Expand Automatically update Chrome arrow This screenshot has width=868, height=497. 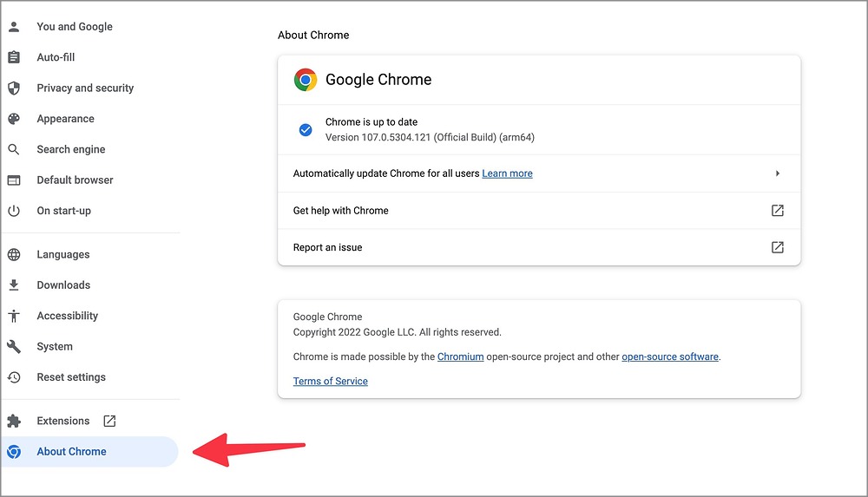[x=778, y=173]
